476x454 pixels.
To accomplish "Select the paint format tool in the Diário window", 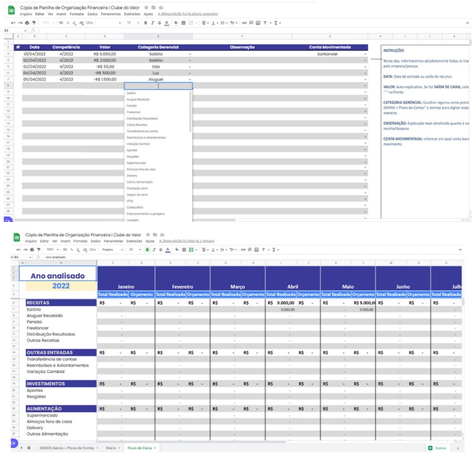I will [x=34, y=22].
